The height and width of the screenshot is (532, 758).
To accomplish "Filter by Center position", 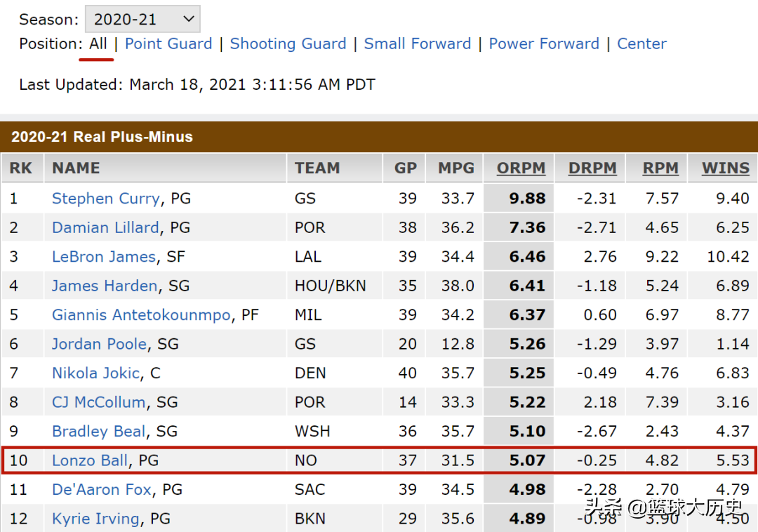I will pos(641,44).
